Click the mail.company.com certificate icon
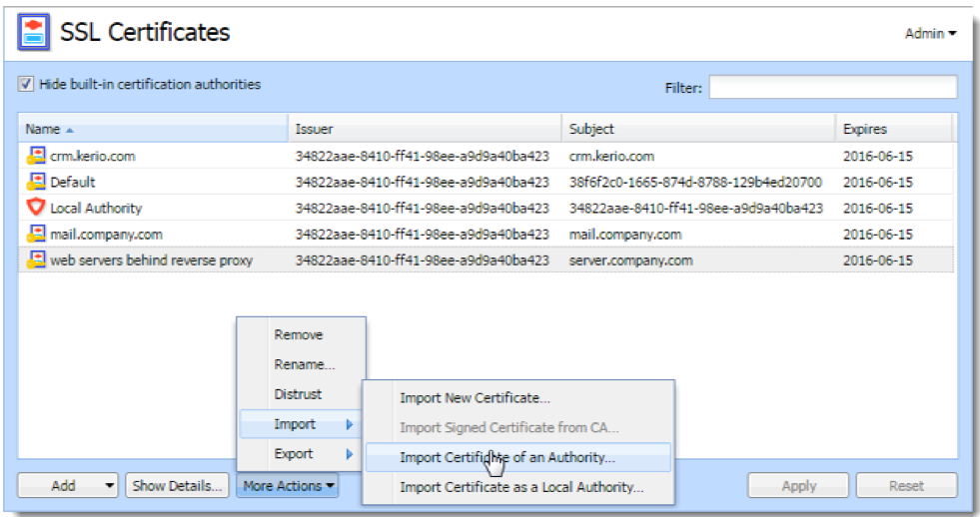Screen dimensions: 980x517 [x=36, y=234]
